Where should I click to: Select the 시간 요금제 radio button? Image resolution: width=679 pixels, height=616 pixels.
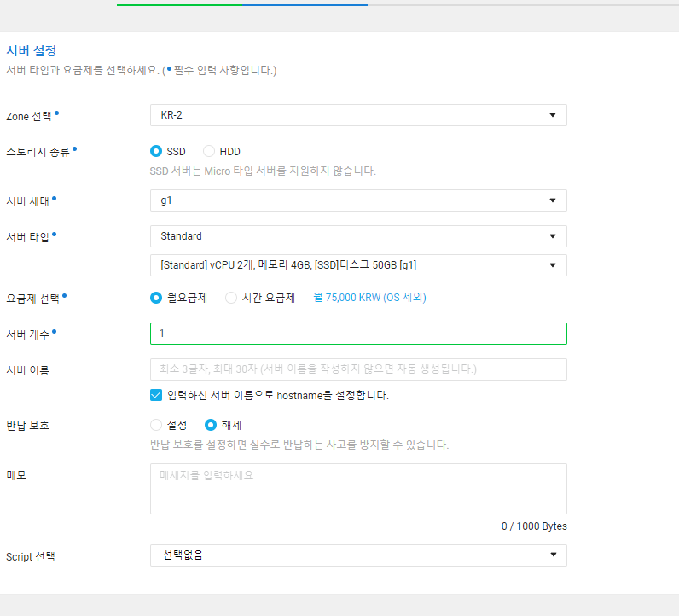point(231,298)
